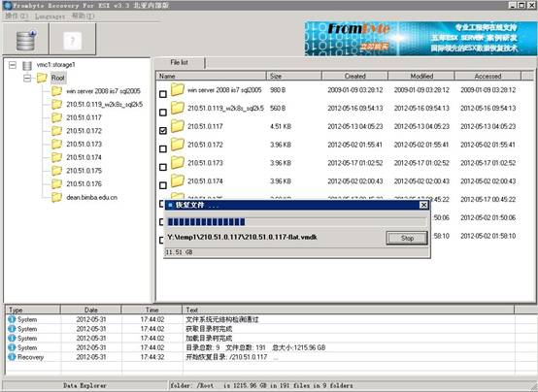Click the win server 2008 folder icon in list

[x=178, y=90]
